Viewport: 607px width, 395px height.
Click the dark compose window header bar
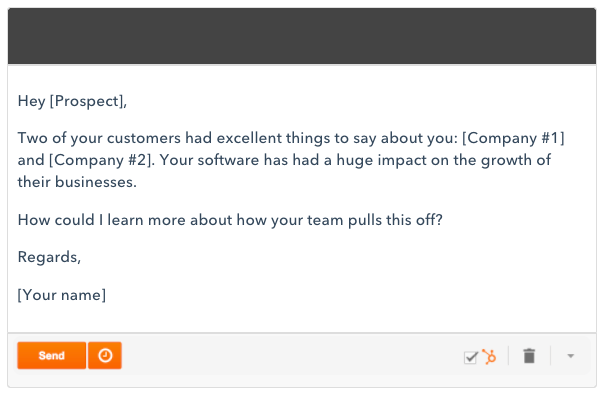tap(302, 36)
